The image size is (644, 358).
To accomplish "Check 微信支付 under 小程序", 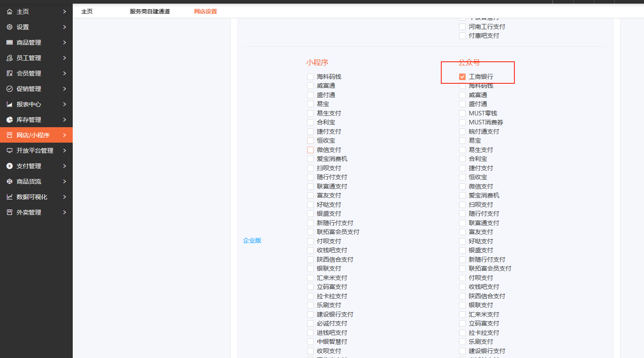I will (310, 150).
